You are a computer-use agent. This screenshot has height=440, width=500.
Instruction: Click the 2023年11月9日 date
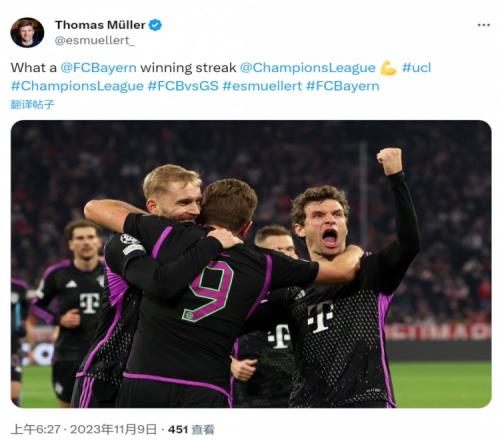113,429
